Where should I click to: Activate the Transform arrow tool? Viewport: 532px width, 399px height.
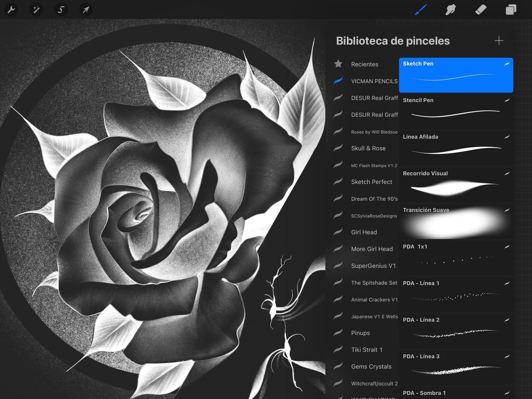coord(86,10)
